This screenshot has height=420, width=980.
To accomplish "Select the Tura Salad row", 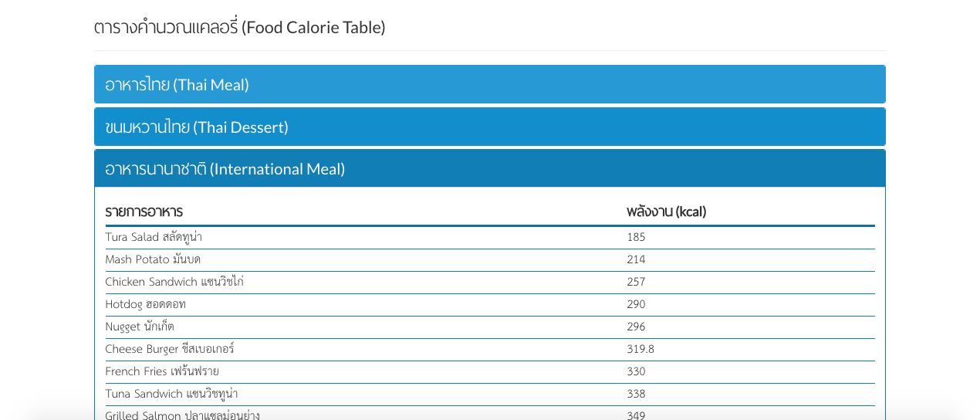I will click(490, 238).
